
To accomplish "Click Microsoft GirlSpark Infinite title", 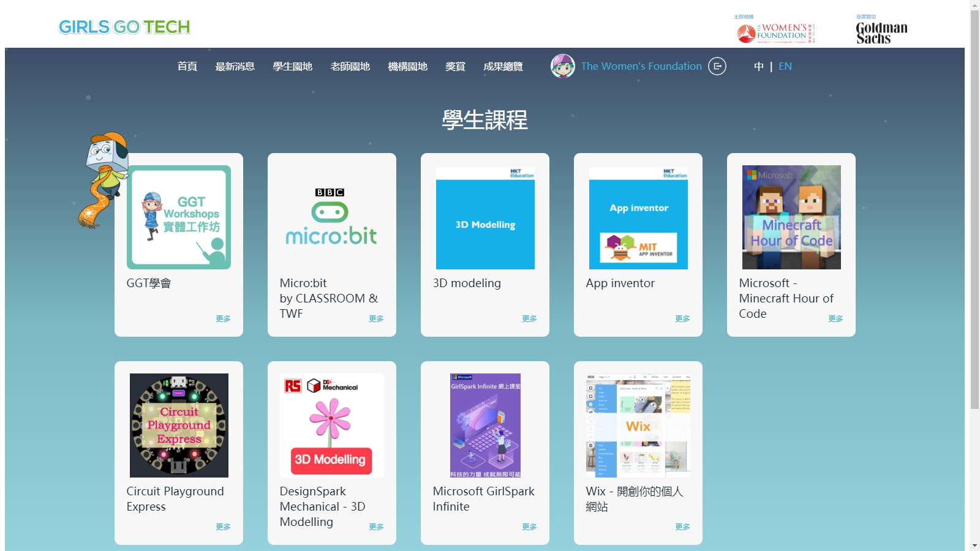I will (x=483, y=499).
